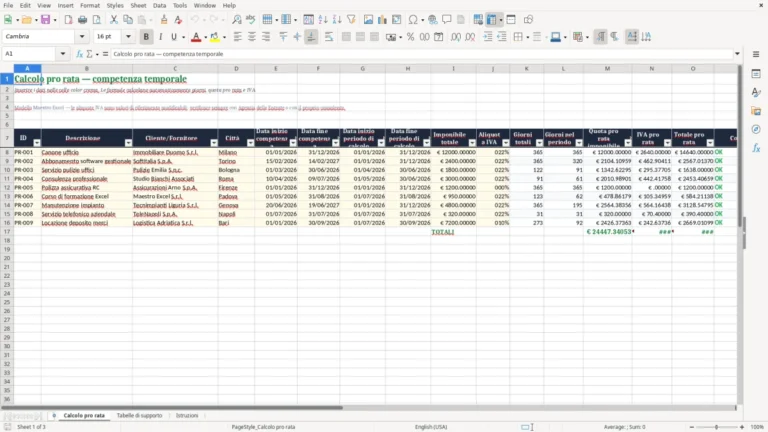
Task: Select column M header
Action: point(607,69)
